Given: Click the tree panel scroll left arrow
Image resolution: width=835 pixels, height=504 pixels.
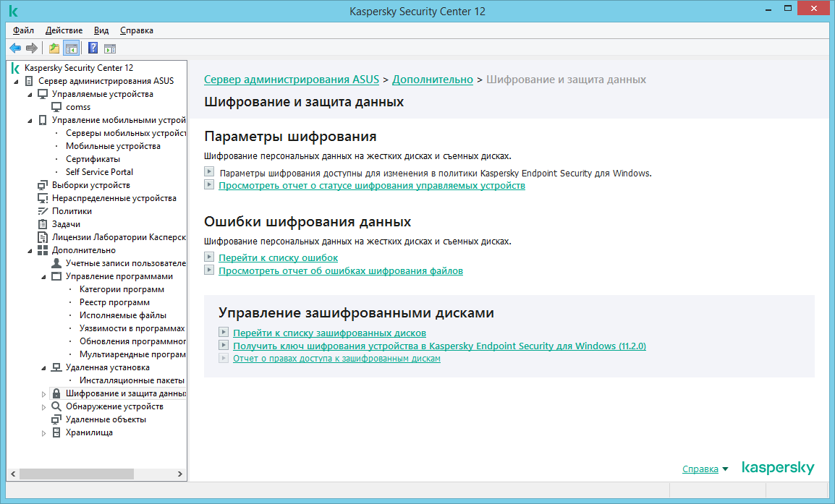Looking at the screenshot, I should [x=13, y=474].
